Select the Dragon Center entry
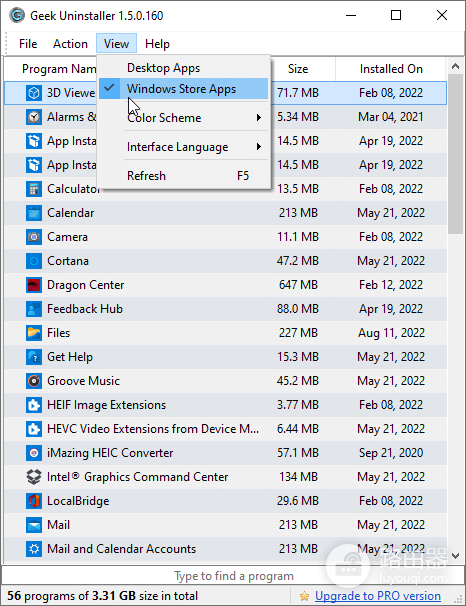466x606 pixels. tap(226, 285)
